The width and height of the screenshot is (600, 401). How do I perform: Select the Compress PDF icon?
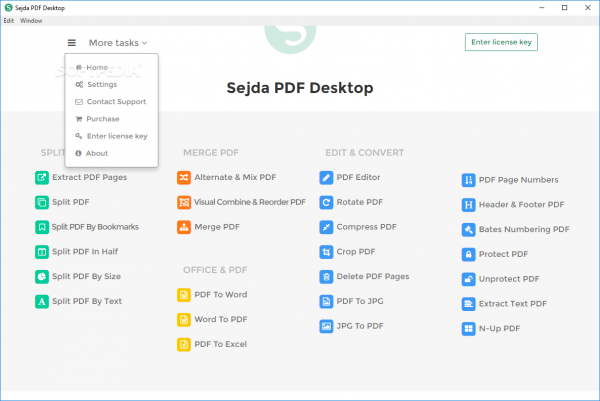(326, 227)
